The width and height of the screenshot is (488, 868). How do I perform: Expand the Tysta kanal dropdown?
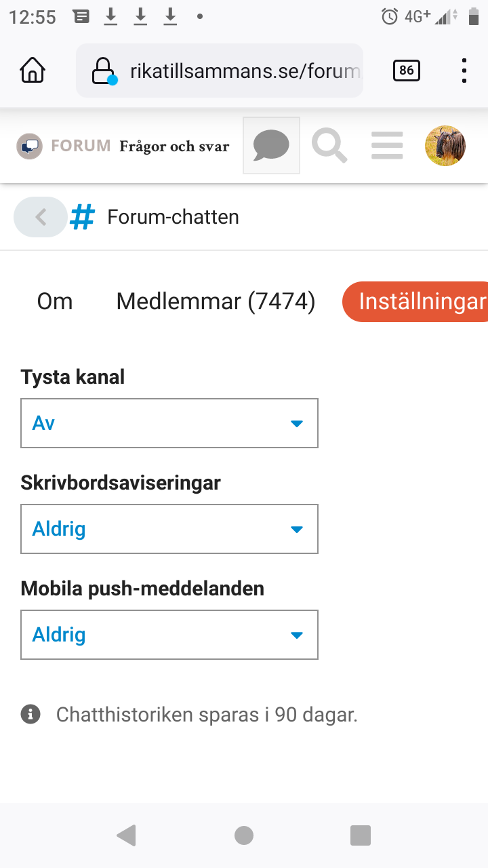tap(169, 423)
